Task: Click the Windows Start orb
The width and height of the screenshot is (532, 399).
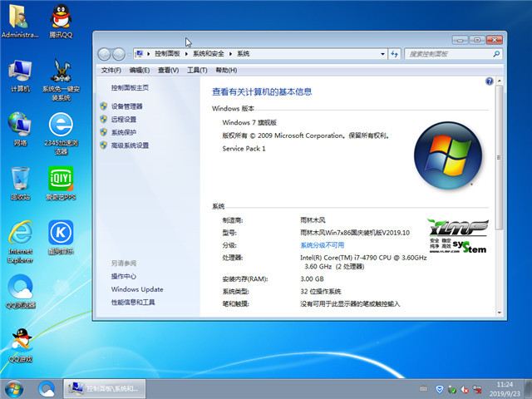Action: click(14, 389)
